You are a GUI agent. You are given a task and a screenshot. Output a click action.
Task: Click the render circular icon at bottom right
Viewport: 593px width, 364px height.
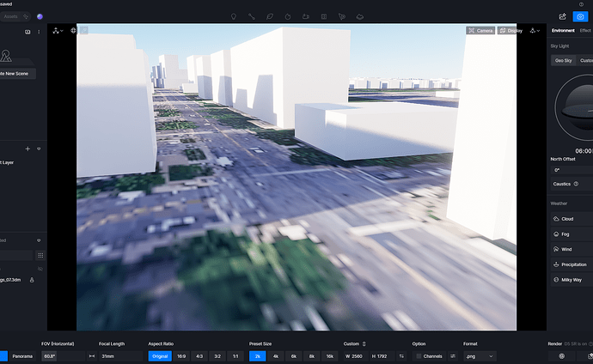pyautogui.click(x=561, y=356)
